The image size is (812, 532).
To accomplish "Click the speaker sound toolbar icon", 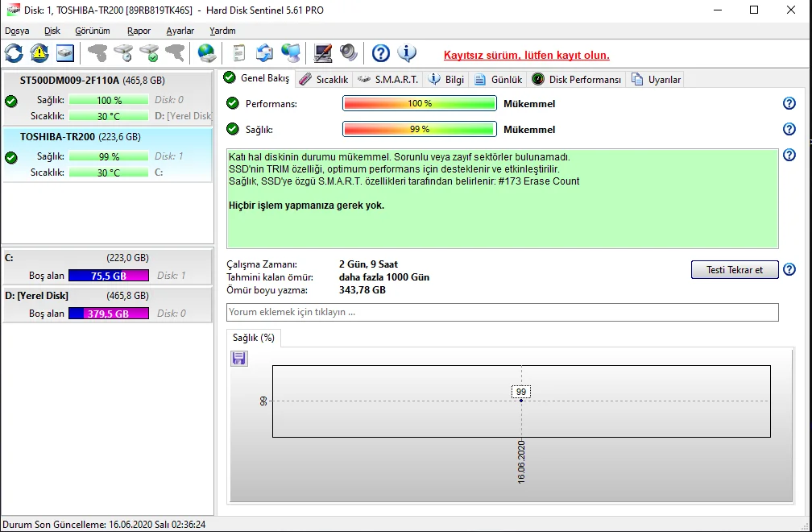I will (349, 53).
